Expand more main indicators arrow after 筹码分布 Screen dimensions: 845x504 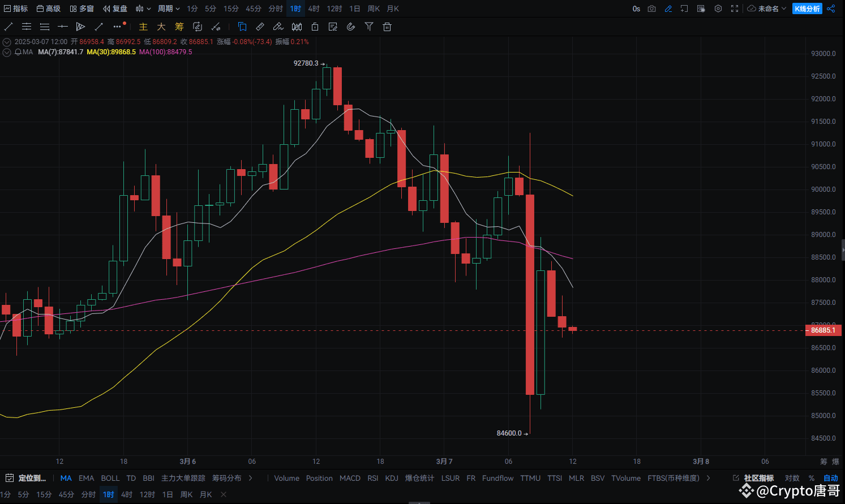[251, 478]
